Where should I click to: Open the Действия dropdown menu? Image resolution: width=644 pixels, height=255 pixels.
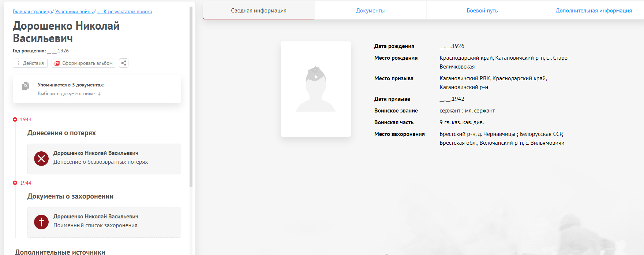tap(30, 63)
